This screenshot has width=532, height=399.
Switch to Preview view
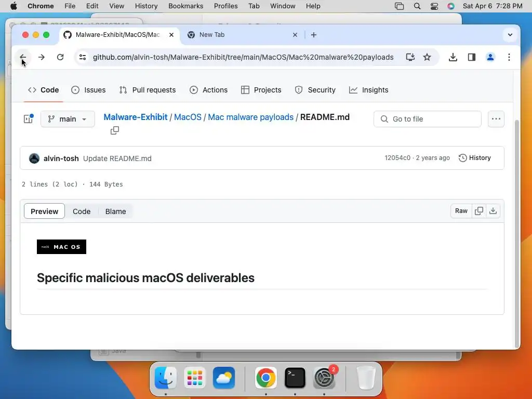coord(45,211)
